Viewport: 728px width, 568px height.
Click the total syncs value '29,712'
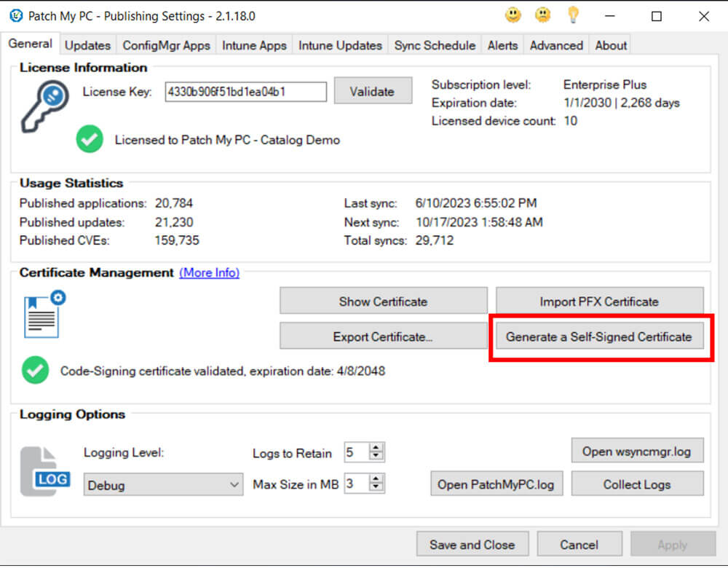(434, 240)
